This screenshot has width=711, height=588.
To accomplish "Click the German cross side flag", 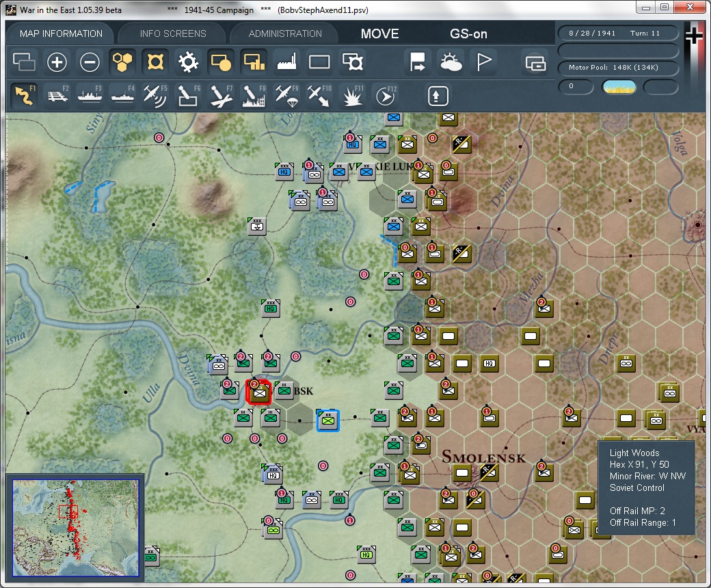I will [694, 36].
